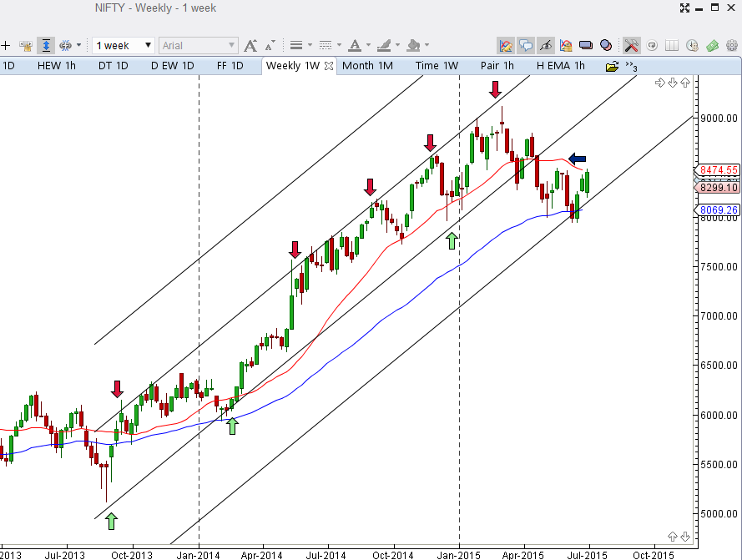Viewport: 742px width, 560px height.
Task: Click the up arrow above the price scale
Action: point(684,83)
